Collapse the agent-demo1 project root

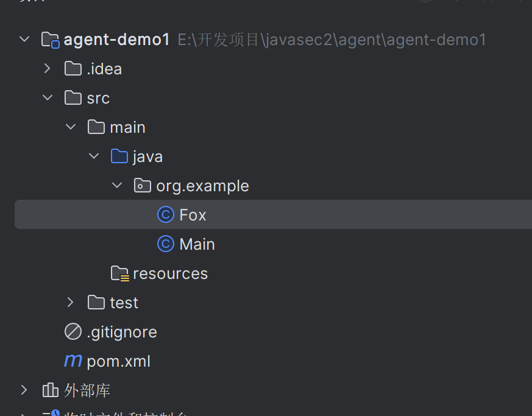(24, 40)
